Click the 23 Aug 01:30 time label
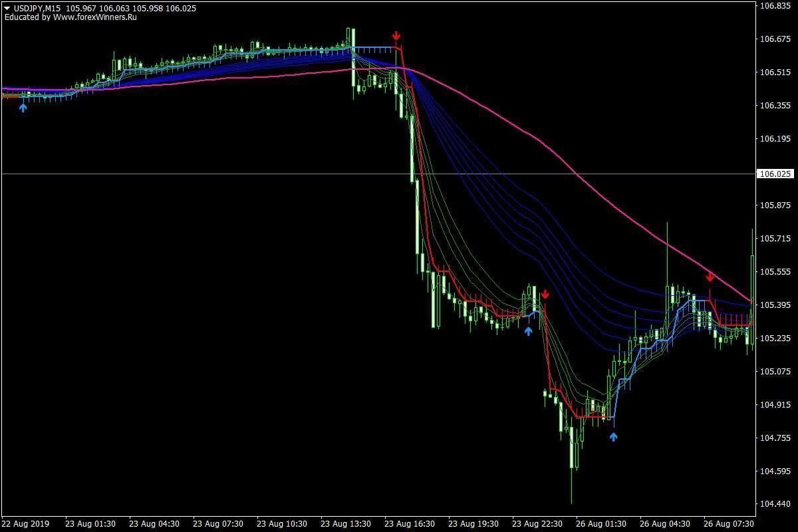The height and width of the screenshot is (532, 798). (90, 524)
